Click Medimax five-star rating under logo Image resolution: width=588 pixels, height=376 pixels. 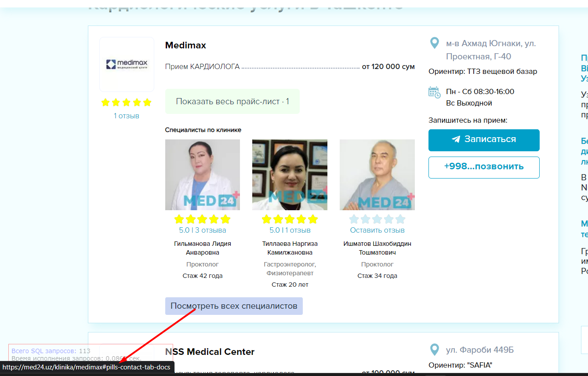(127, 102)
